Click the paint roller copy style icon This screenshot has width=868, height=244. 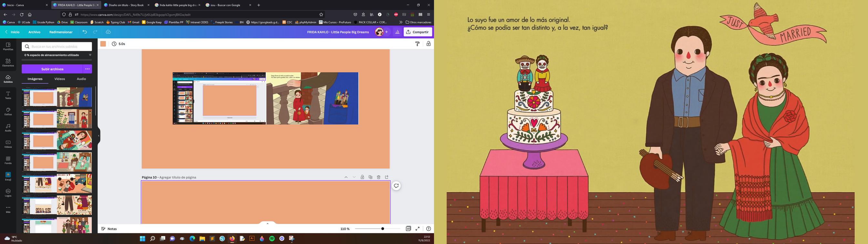tap(418, 44)
